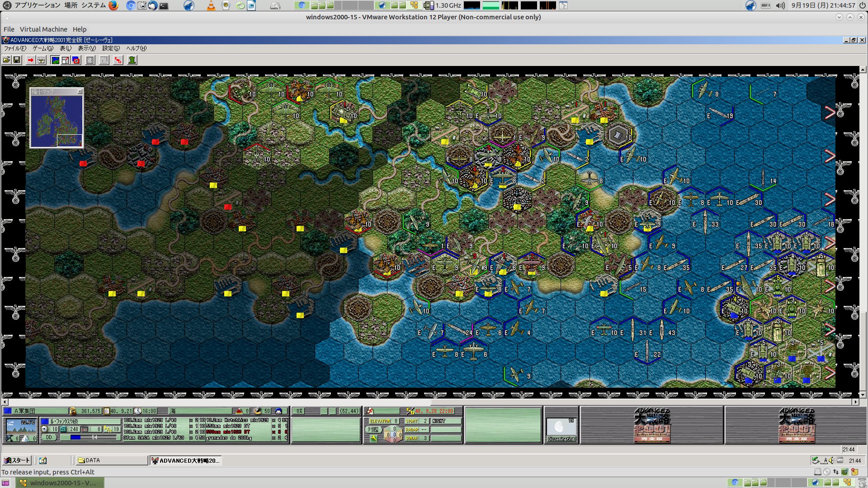The height and width of the screenshot is (488, 868).
Task: Open the システム menu in top panel
Action: (94, 5)
